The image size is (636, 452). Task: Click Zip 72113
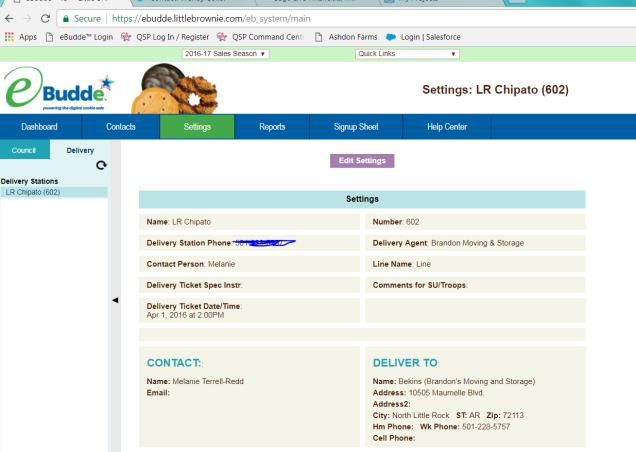(513, 415)
